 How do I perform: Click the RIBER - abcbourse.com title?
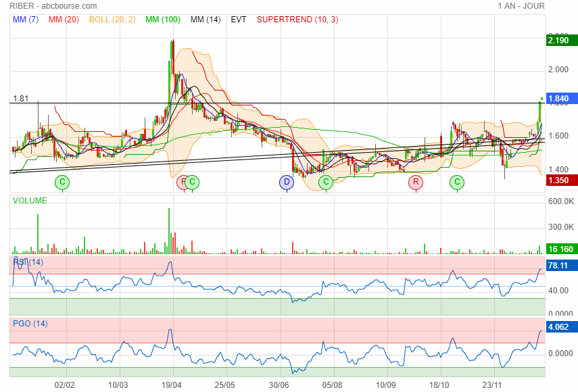(x=53, y=6)
